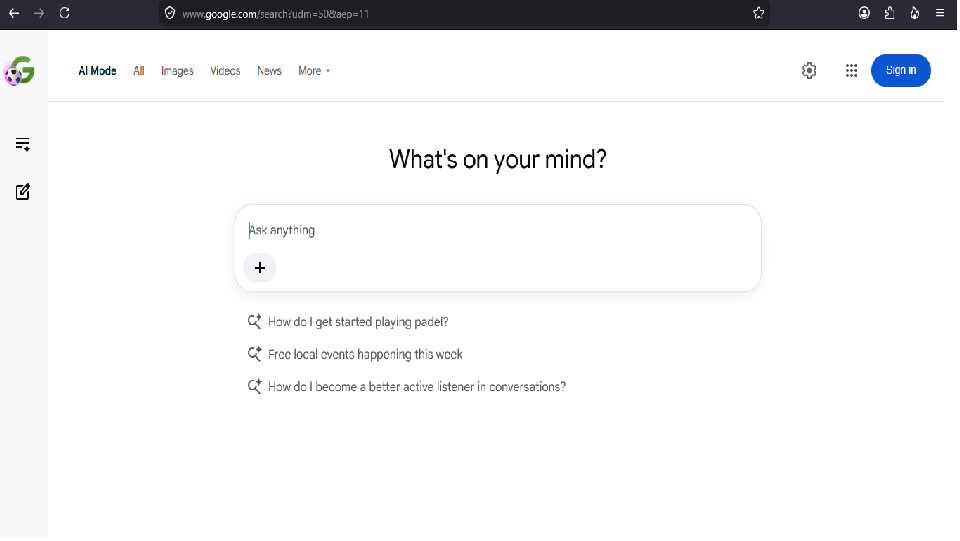Start a new search with the compose icon
Image resolution: width=960 pixels, height=541 pixels.
(x=23, y=192)
